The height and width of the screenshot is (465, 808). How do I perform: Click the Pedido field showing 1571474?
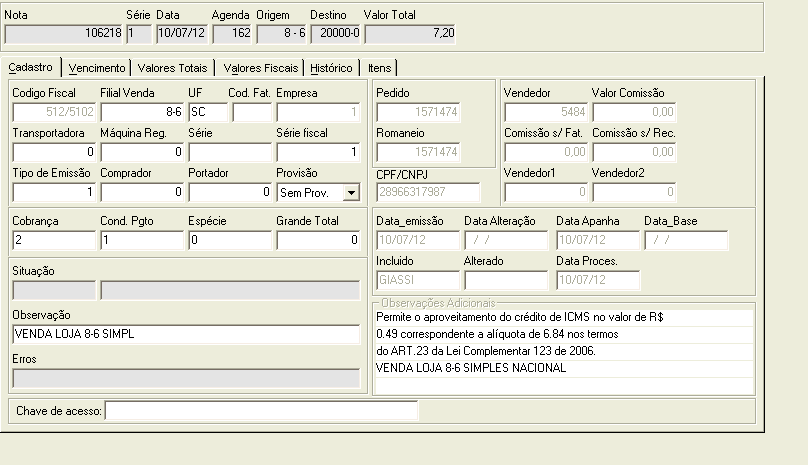pyautogui.click(x=418, y=112)
